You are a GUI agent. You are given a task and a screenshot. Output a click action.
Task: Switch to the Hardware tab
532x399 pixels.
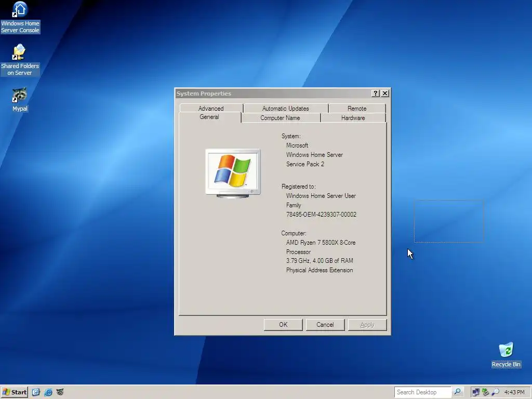click(x=353, y=118)
